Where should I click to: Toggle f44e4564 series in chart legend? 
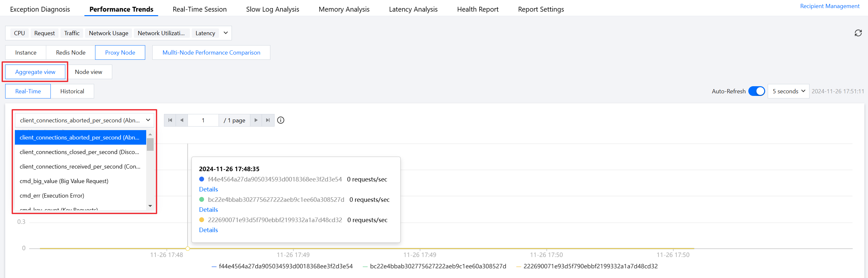(285, 266)
